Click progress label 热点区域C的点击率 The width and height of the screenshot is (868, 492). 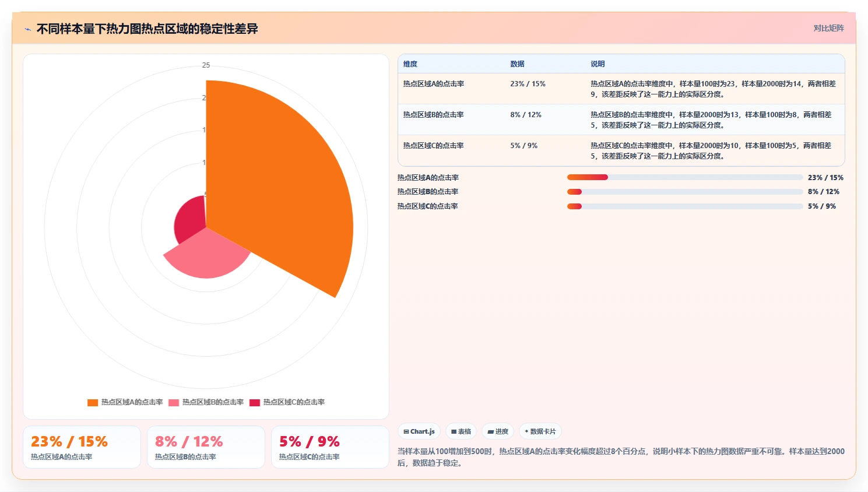coord(428,206)
